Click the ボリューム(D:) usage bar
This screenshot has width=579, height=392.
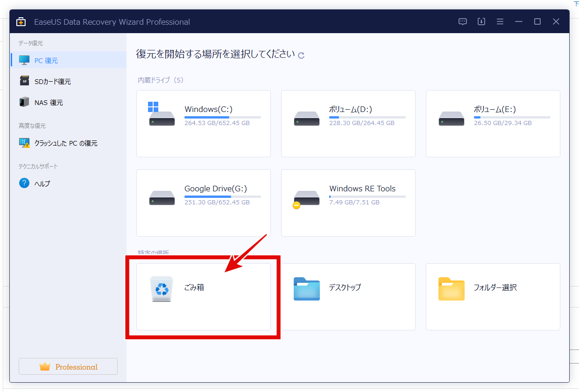pyautogui.click(x=367, y=117)
